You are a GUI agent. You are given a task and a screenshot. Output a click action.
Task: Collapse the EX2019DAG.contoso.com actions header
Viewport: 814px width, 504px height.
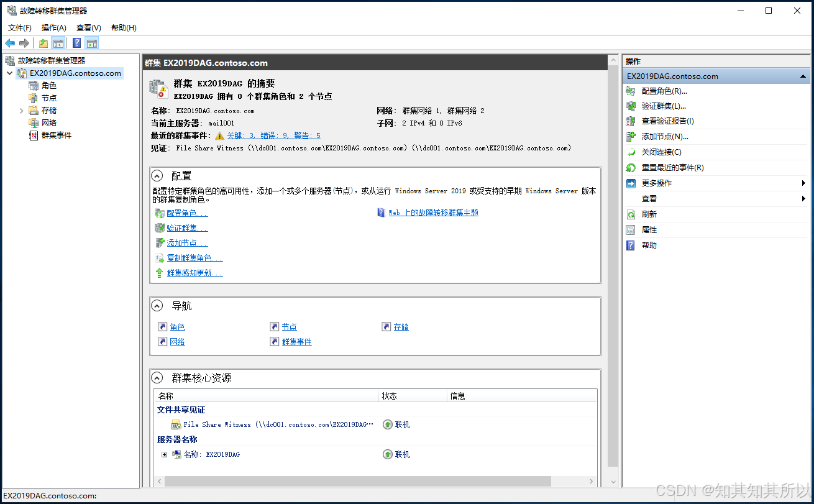(x=803, y=76)
